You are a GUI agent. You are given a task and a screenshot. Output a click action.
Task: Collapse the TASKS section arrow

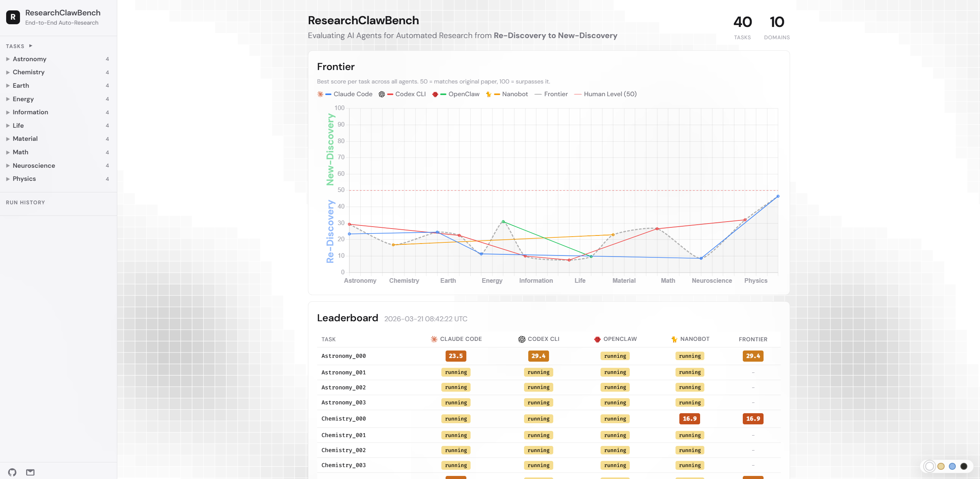point(31,46)
